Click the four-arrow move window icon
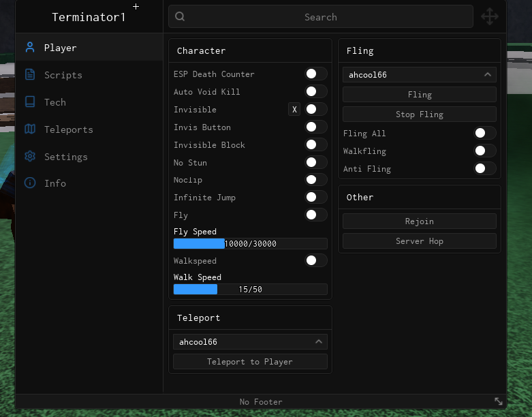The height and width of the screenshot is (417, 532). (x=490, y=16)
